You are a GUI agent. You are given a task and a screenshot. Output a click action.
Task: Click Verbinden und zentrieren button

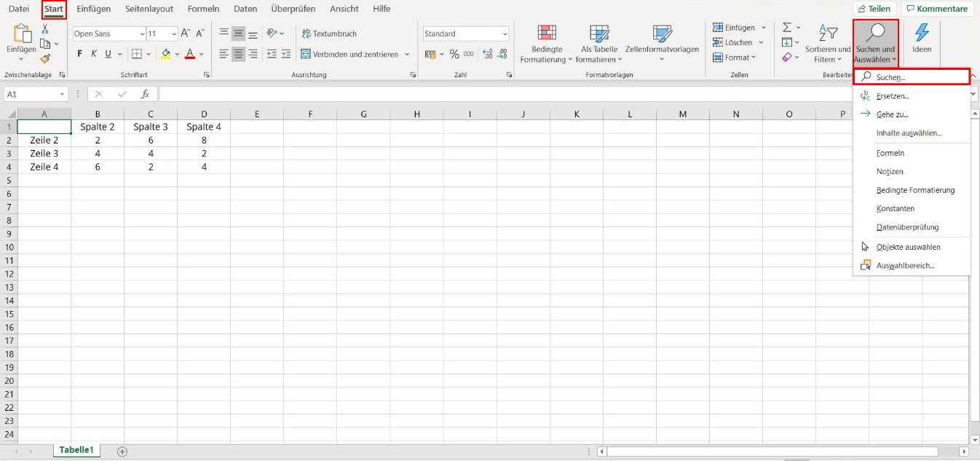pyautogui.click(x=349, y=54)
